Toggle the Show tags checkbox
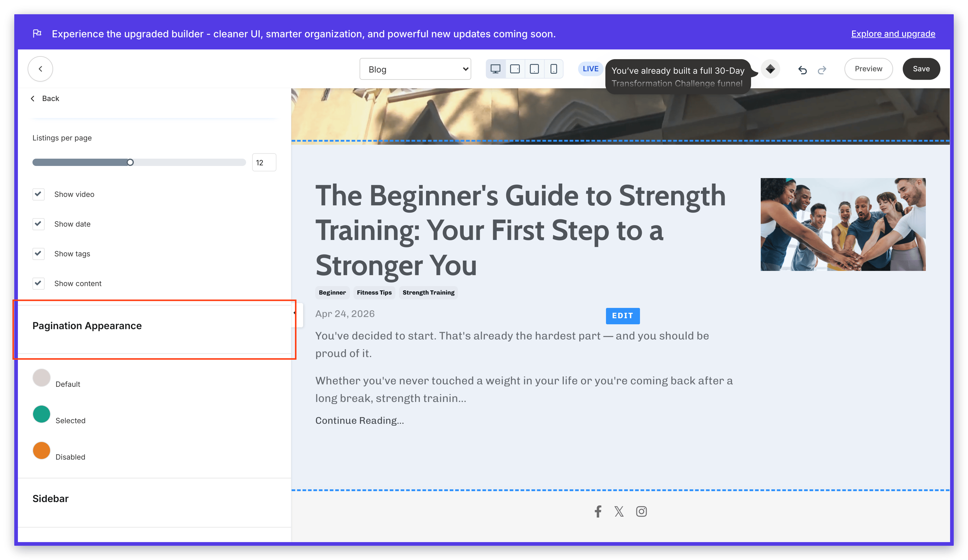The height and width of the screenshot is (560, 968). point(39,254)
